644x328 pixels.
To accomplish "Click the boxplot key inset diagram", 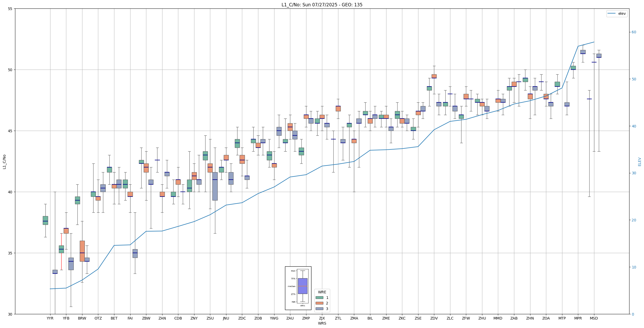I will pos(298,288).
